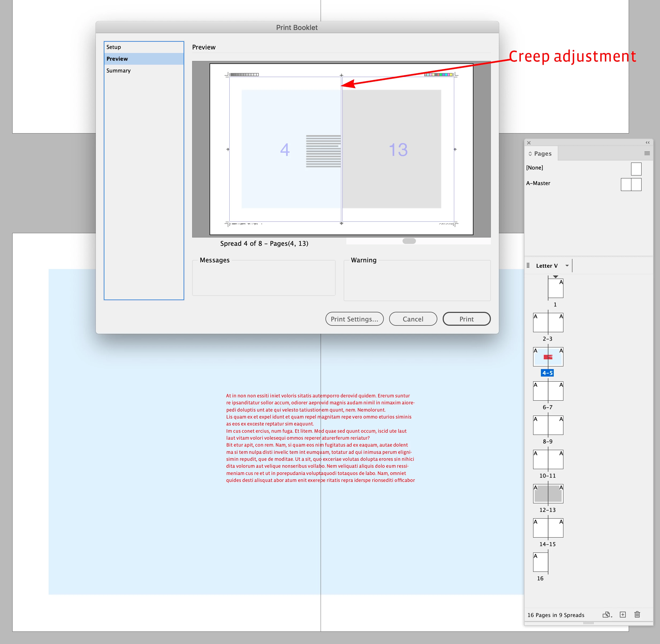Click the Delete selected pages trash icon
Viewport: 660px width, 644px height.
tap(637, 615)
